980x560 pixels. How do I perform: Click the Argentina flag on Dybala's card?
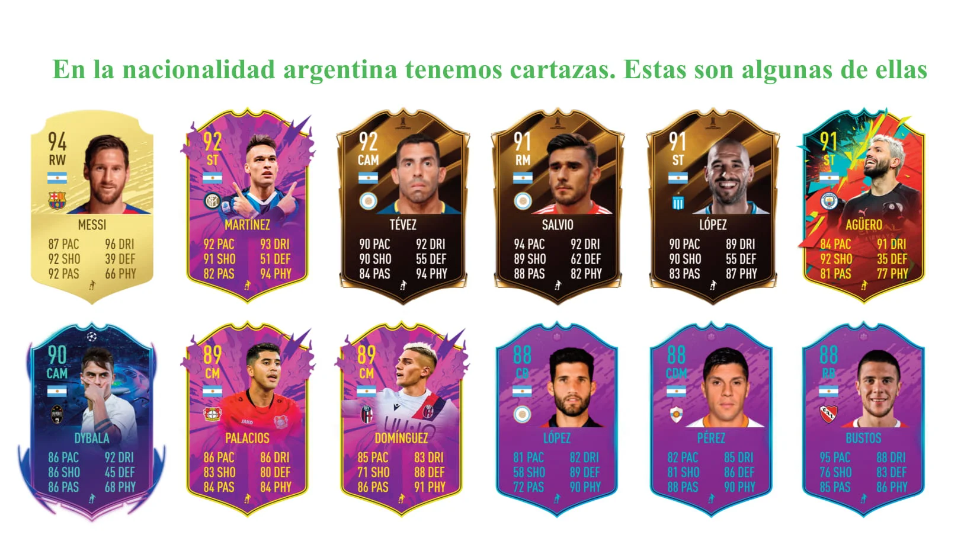[57, 391]
